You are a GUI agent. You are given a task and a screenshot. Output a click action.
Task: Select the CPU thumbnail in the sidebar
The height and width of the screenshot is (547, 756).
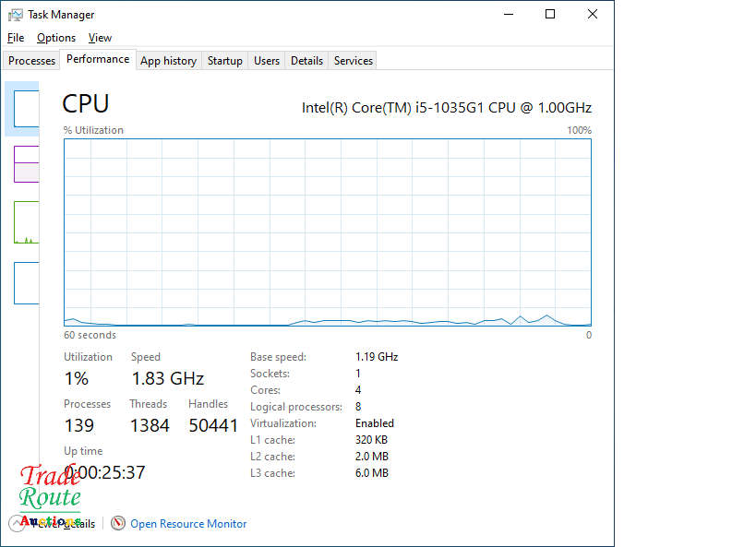(26, 108)
